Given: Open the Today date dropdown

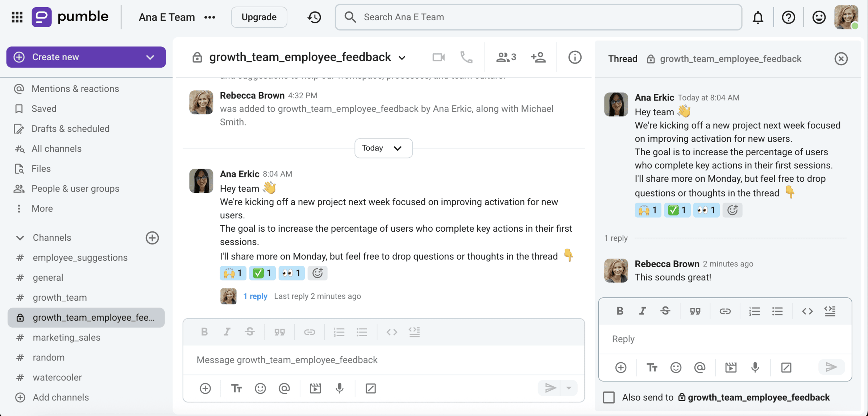Looking at the screenshot, I should point(383,148).
